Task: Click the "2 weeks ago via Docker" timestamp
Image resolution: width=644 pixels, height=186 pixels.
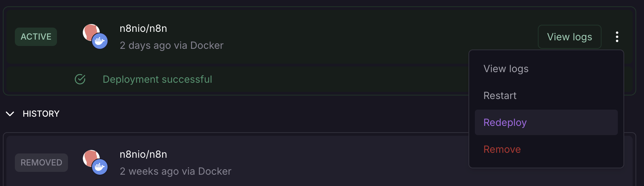Action: [176, 171]
